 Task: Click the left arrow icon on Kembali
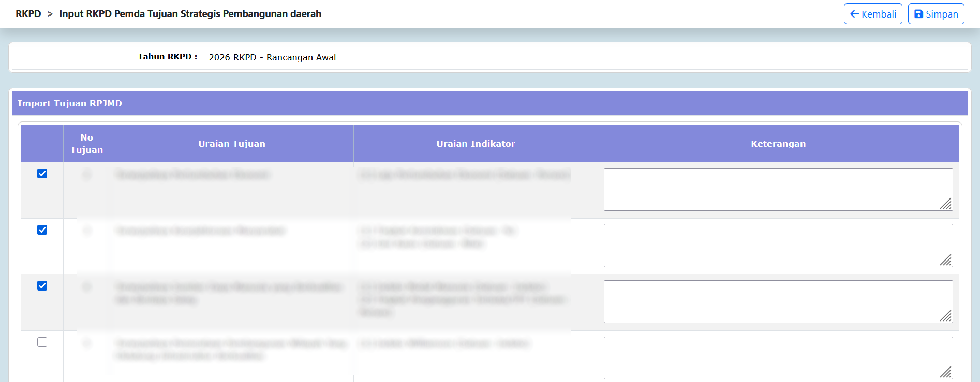pos(854,14)
